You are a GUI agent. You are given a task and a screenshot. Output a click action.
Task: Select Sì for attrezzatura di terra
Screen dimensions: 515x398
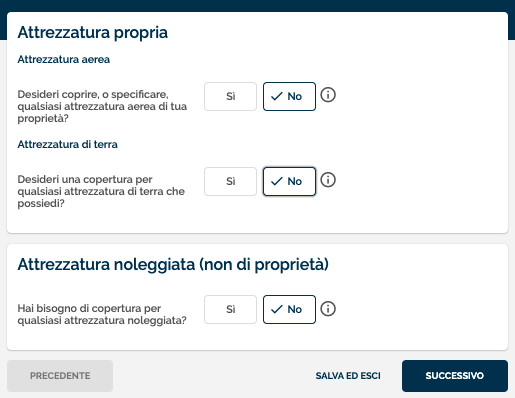click(230, 181)
